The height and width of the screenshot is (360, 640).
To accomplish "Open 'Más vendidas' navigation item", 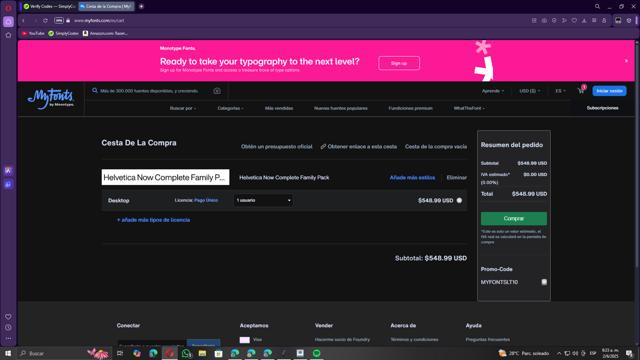I will click(x=279, y=108).
